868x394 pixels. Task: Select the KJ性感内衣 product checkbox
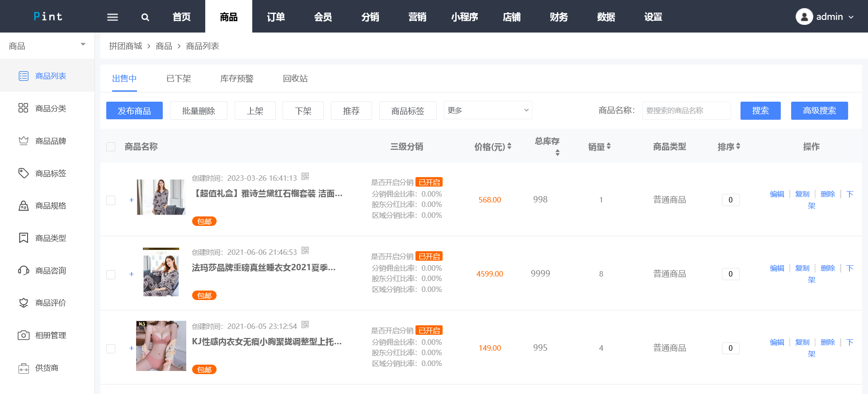(x=111, y=348)
